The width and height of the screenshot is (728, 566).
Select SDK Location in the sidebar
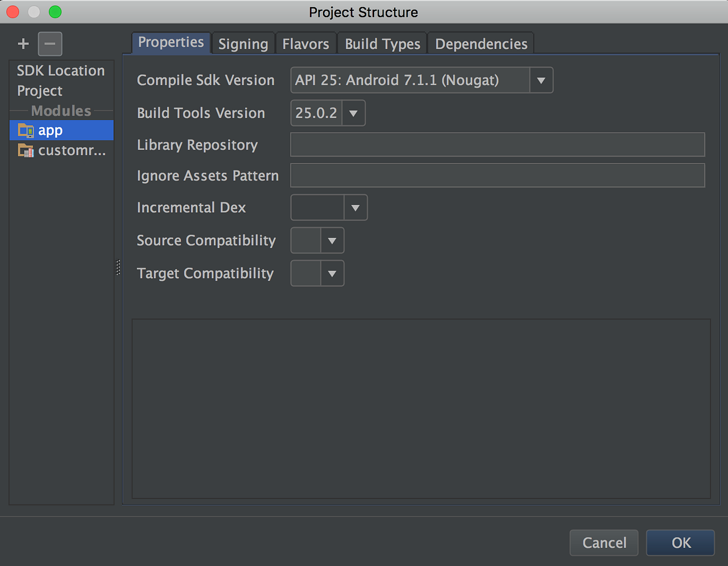(61, 71)
